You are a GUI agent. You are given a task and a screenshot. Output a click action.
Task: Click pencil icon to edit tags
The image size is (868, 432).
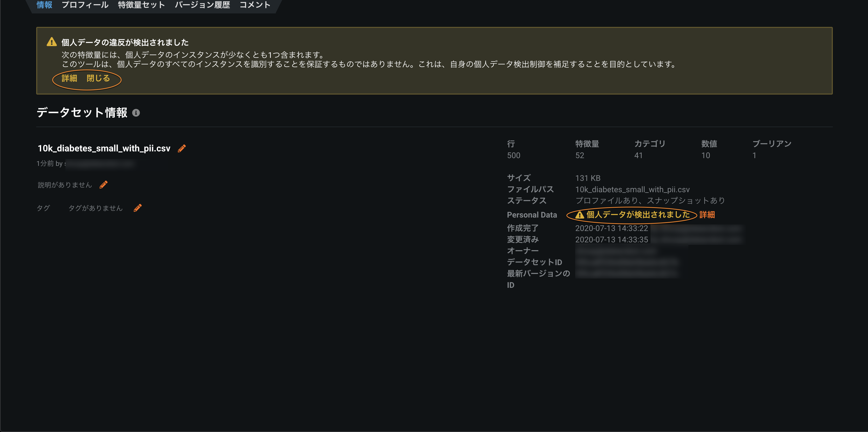point(138,208)
